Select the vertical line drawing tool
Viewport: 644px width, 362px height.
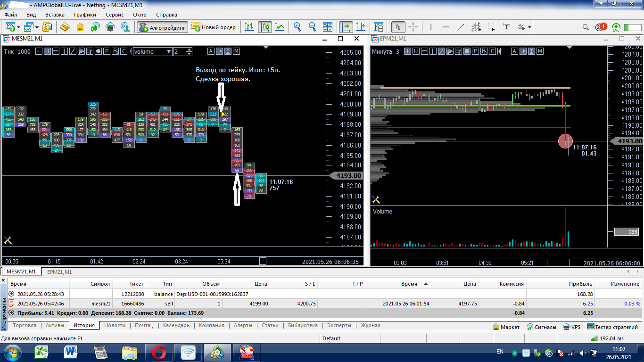pos(431,27)
